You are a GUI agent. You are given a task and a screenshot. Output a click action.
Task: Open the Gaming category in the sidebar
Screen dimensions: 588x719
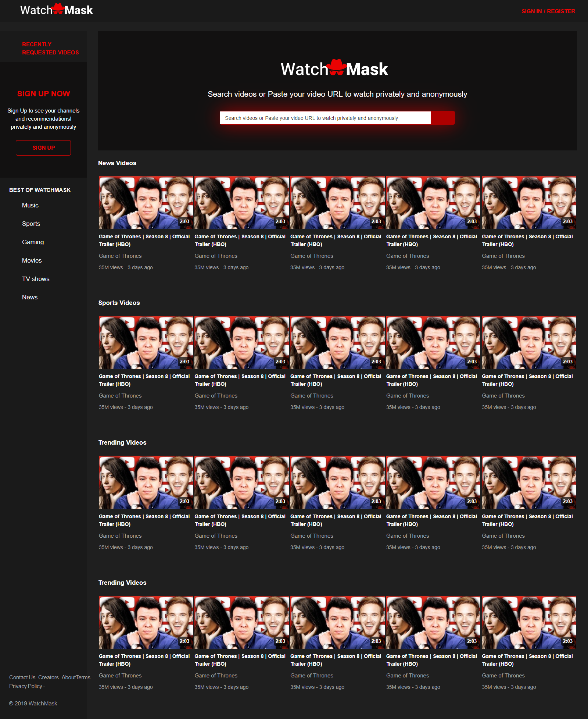coord(33,242)
